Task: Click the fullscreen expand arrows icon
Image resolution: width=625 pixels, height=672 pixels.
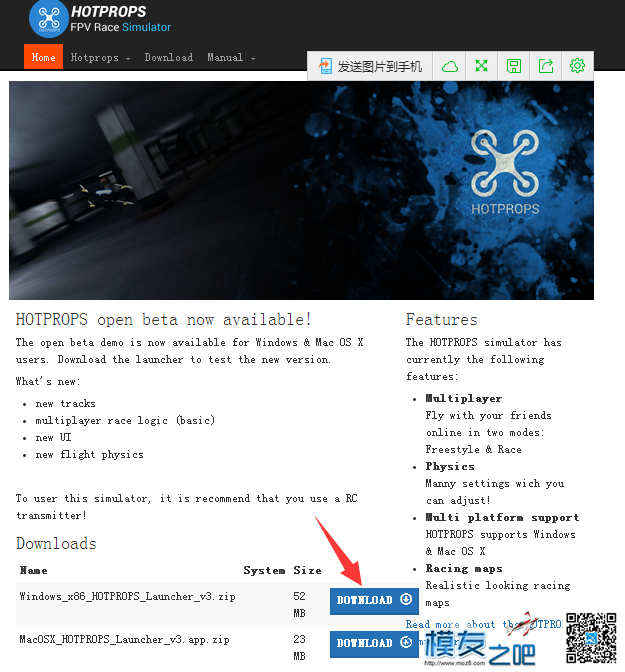Action: pyautogui.click(x=481, y=66)
